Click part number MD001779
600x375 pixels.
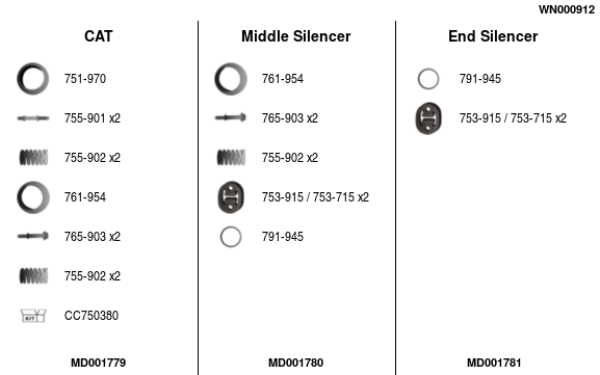click(98, 362)
